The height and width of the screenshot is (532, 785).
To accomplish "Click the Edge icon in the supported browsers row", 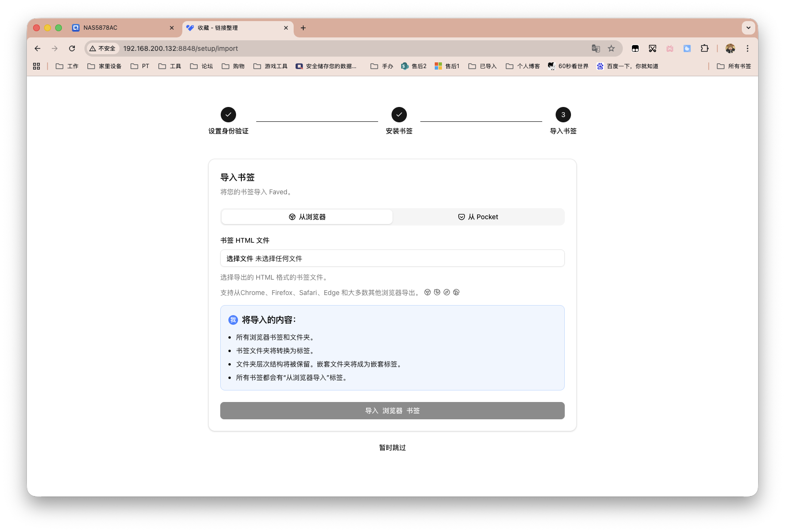I will 456,292.
